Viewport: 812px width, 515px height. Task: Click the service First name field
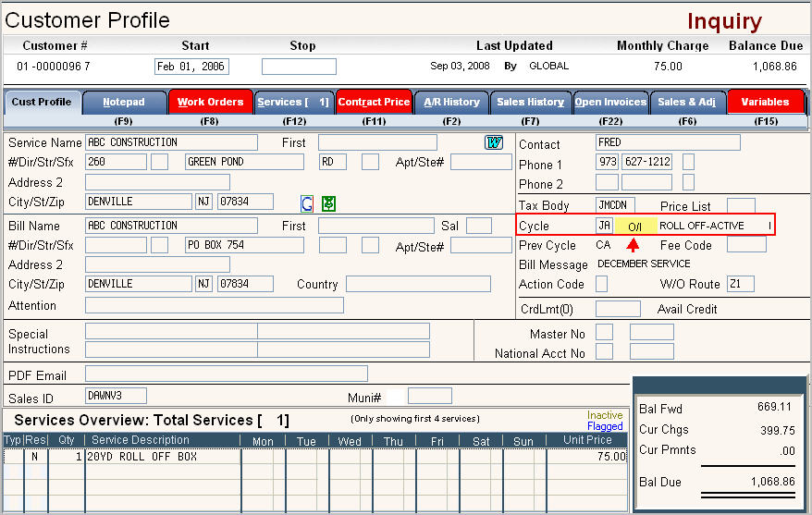point(377,142)
